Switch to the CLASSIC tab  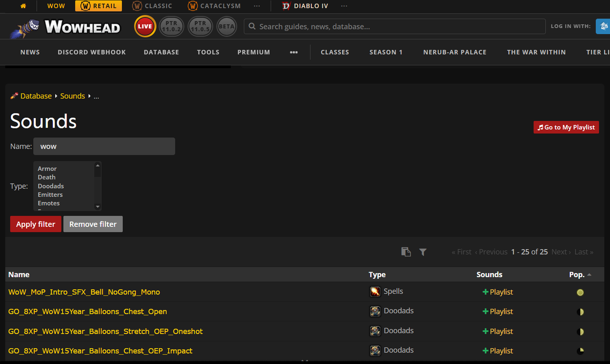pos(152,6)
